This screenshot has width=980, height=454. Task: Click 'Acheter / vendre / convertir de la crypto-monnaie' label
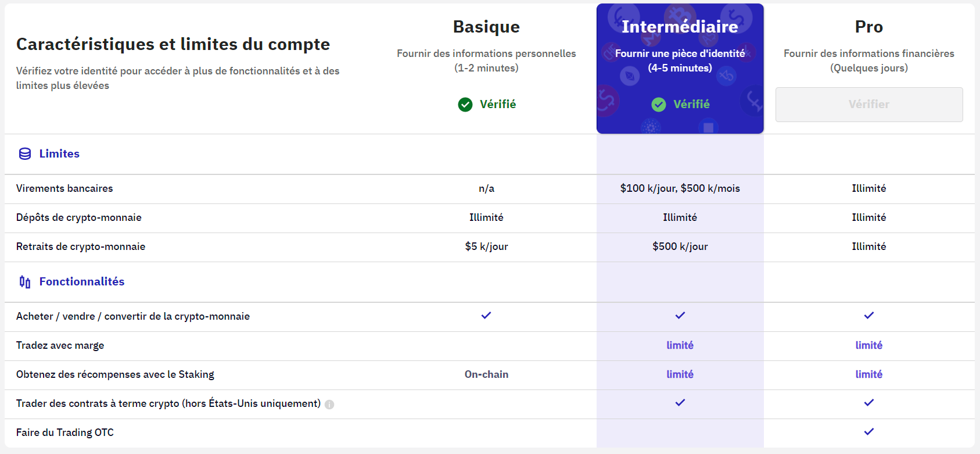[133, 316]
